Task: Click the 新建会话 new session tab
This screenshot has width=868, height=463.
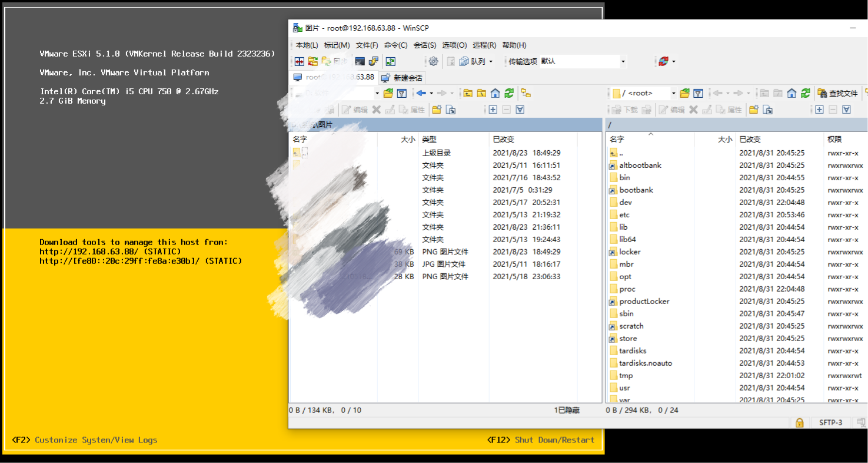Action: pyautogui.click(x=402, y=78)
